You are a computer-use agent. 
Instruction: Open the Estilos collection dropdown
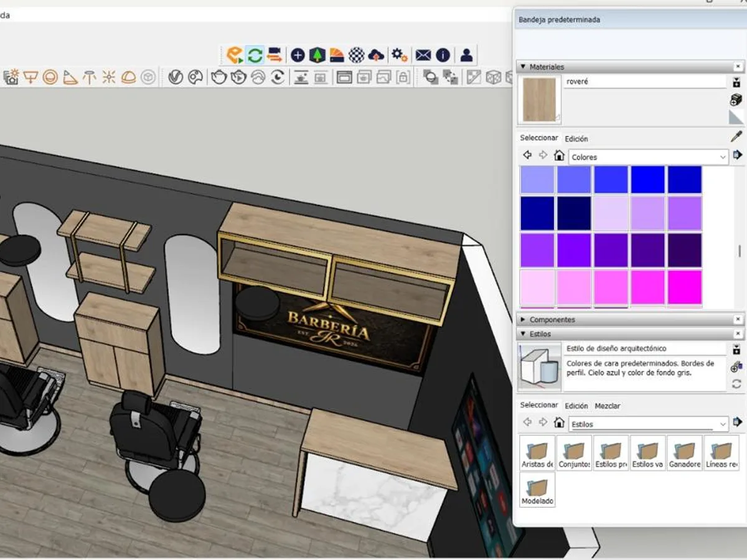click(x=648, y=424)
